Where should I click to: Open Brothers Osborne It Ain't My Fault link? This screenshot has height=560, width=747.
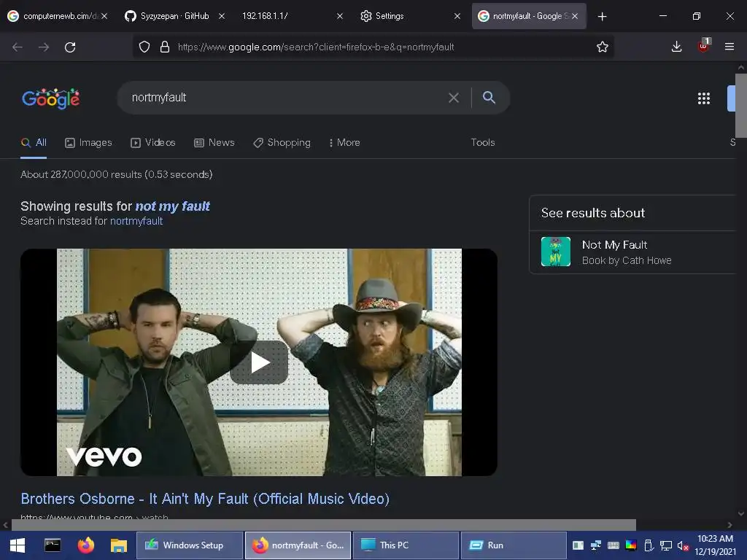(205, 499)
